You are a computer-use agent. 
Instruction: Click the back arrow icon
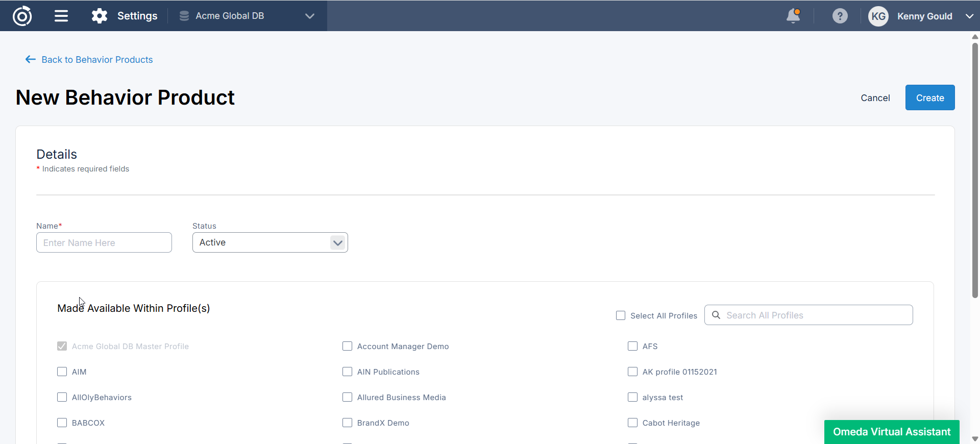coord(31,60)
